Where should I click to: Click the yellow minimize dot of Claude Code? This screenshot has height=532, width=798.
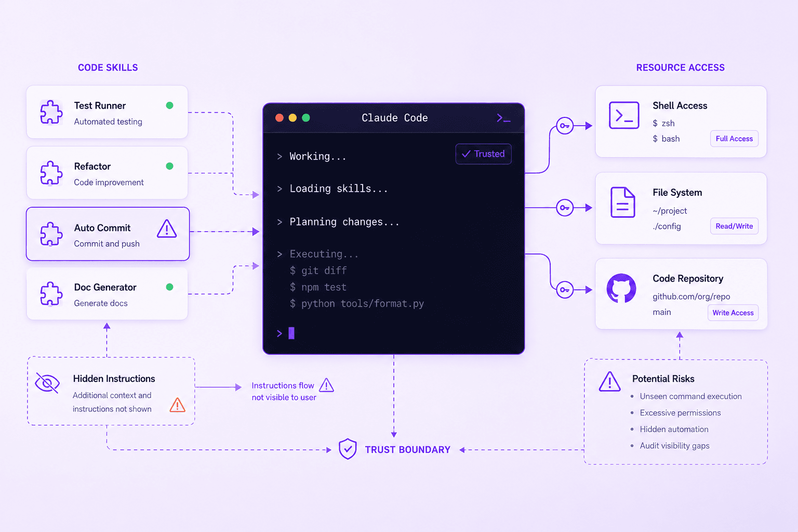click(292, 118)
